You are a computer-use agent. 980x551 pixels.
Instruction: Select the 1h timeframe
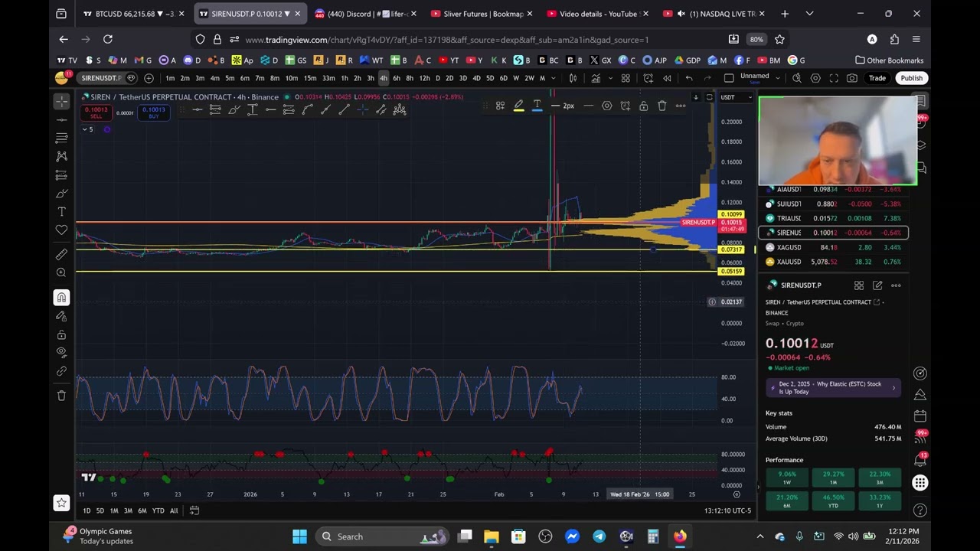345,78
